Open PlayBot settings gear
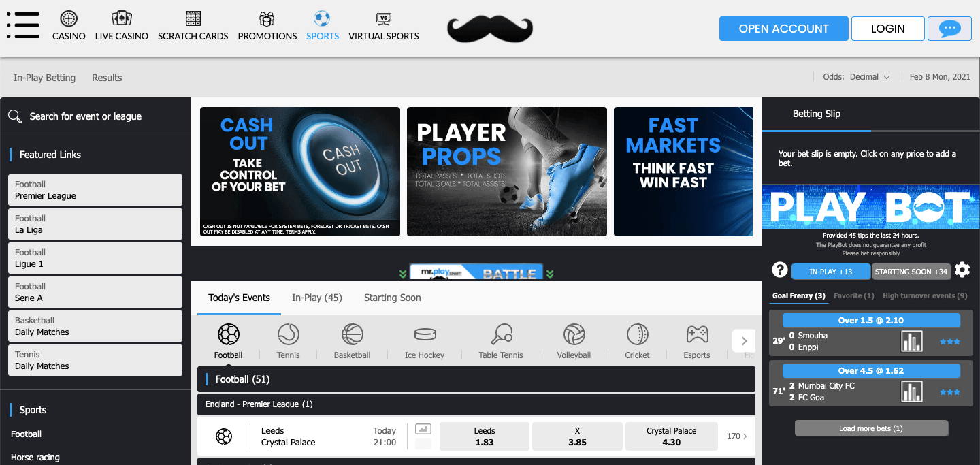 (x=962, y=270)
